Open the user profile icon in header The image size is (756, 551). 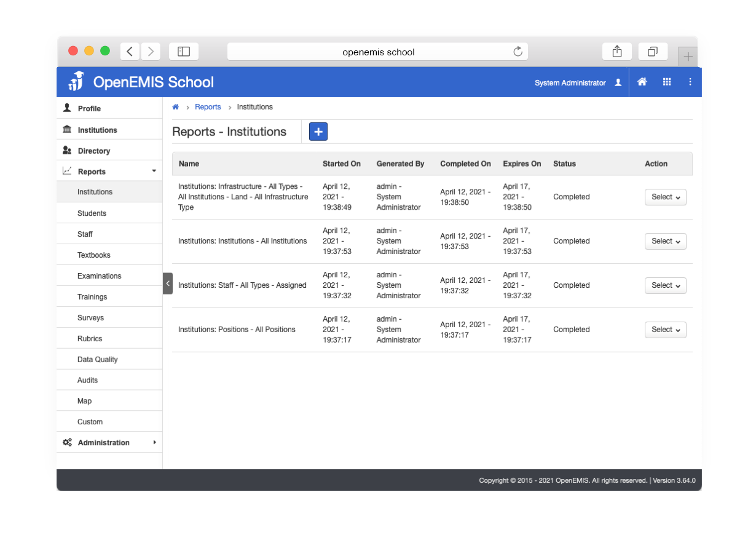[x=618, y=82]
